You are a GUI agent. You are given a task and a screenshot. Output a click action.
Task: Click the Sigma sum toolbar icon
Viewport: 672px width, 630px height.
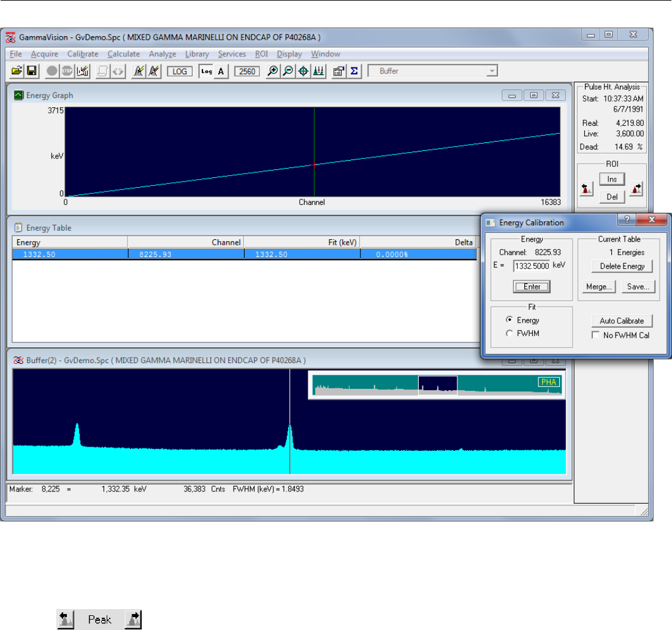(x=354, y=71)
